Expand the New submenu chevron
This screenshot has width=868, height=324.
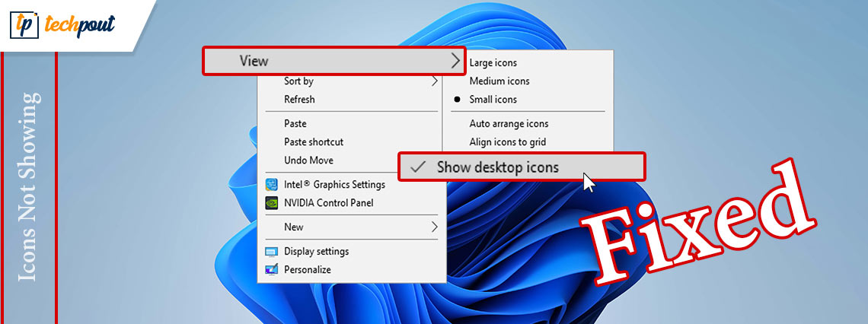click(x=435, y=227)
